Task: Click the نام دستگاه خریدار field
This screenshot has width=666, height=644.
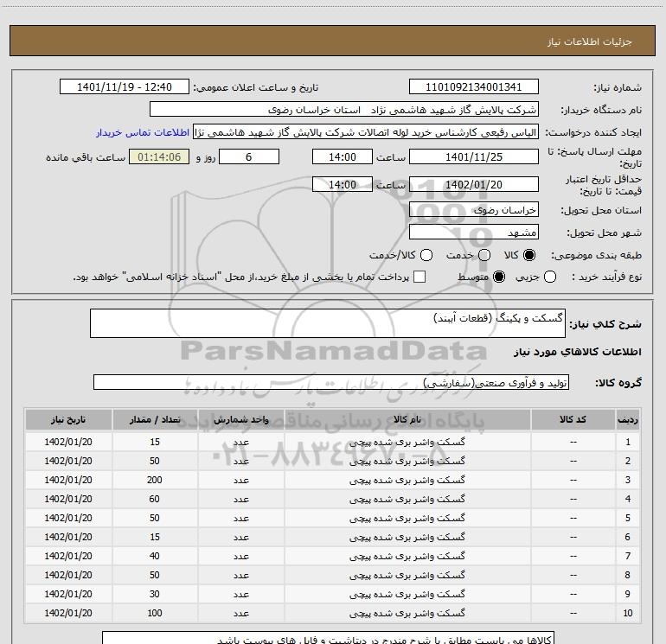Action: pos(343,111)
